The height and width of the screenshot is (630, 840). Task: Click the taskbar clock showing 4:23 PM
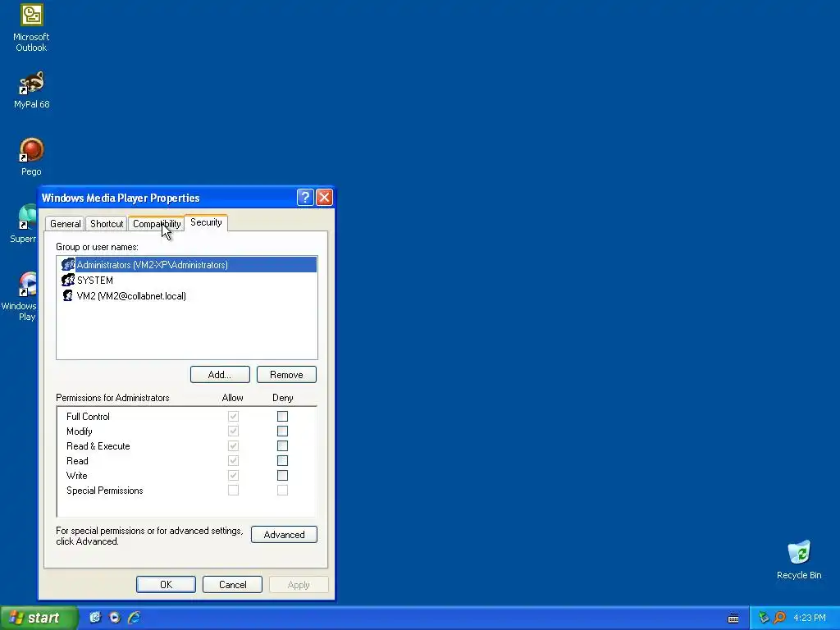point(810,618)
